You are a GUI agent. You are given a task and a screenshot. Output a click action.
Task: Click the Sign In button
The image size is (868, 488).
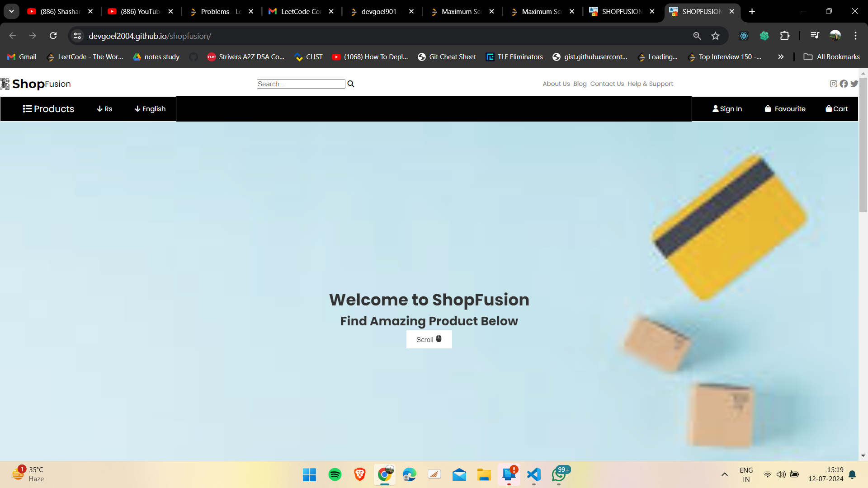click(x=727, y=109)
